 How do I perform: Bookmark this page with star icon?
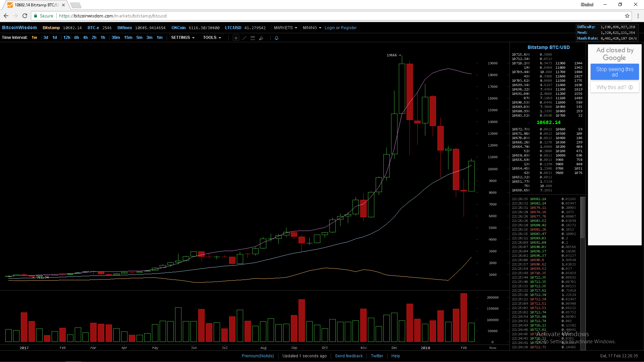[x=627, y=16]
